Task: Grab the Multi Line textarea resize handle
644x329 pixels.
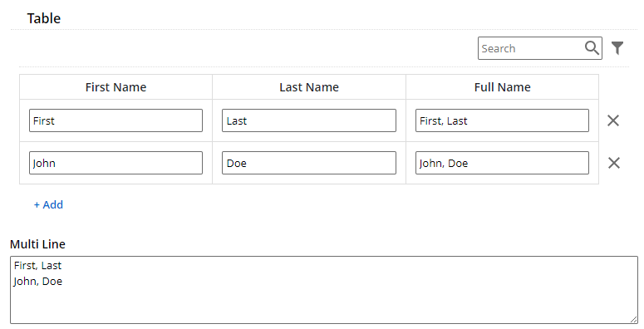Action: [x=634, y=320]
